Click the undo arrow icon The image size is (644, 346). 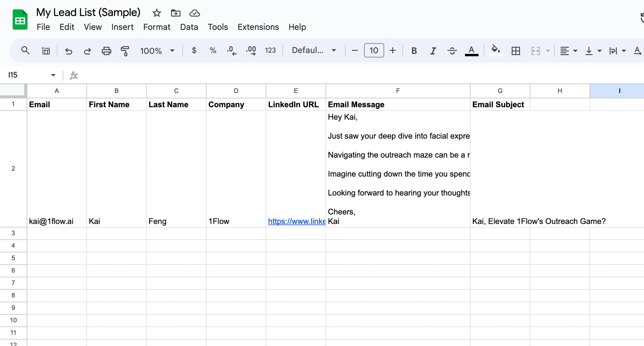tap(69, 51)
